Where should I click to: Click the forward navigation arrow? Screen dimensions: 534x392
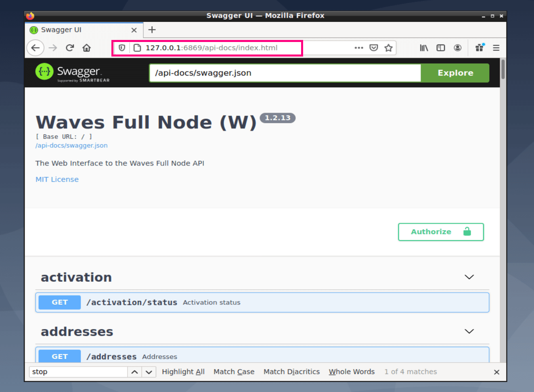(53, 48)
